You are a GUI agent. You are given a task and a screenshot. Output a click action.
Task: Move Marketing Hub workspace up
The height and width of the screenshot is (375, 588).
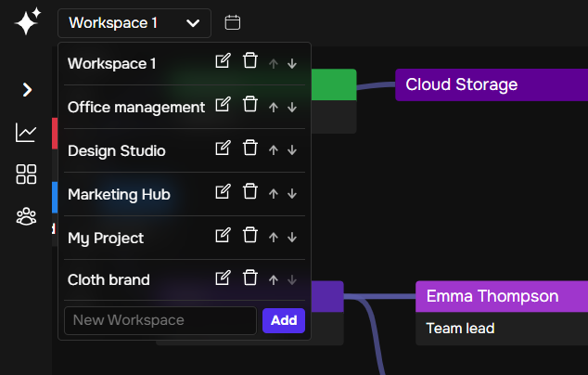(x=274, y=193)
